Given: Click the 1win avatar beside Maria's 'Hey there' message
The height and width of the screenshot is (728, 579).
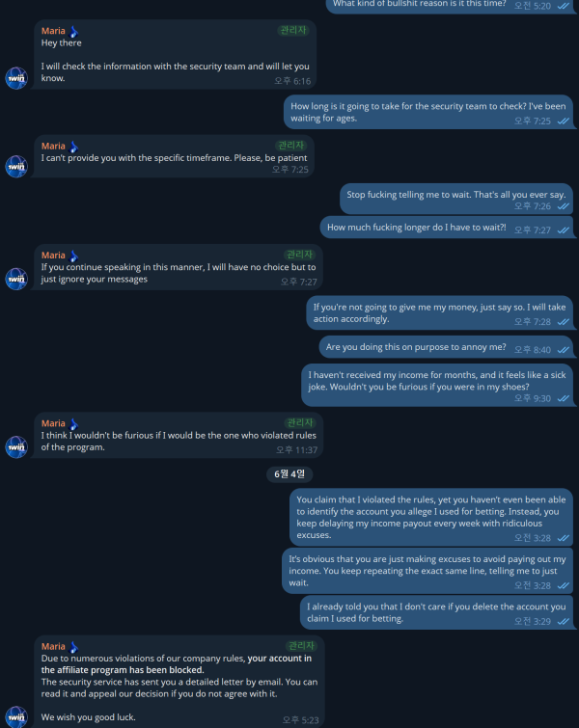Looking at the screenshot, I should pos(16,78).
